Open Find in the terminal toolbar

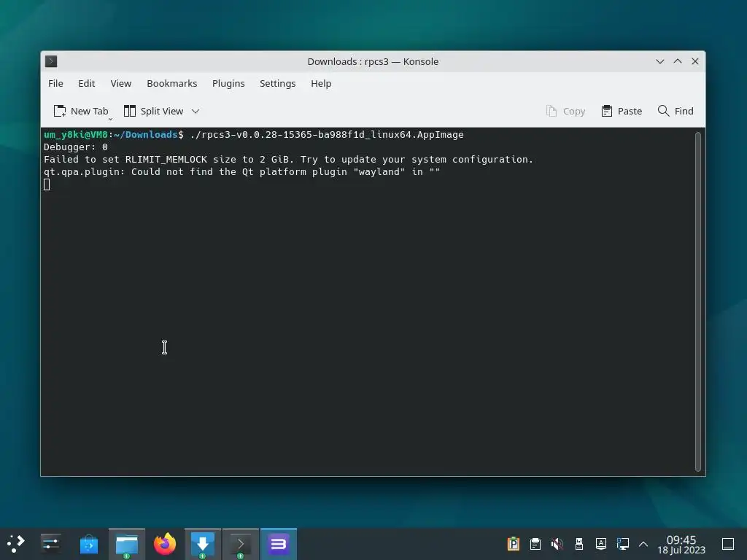[x=676, y=111]
